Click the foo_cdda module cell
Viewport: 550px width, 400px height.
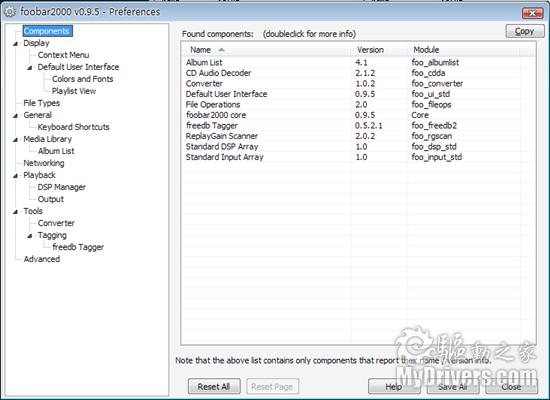click(428, 73)
